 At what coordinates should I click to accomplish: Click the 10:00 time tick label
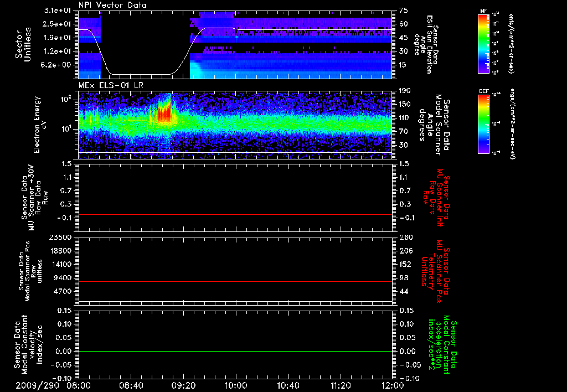tap(236, 386)
